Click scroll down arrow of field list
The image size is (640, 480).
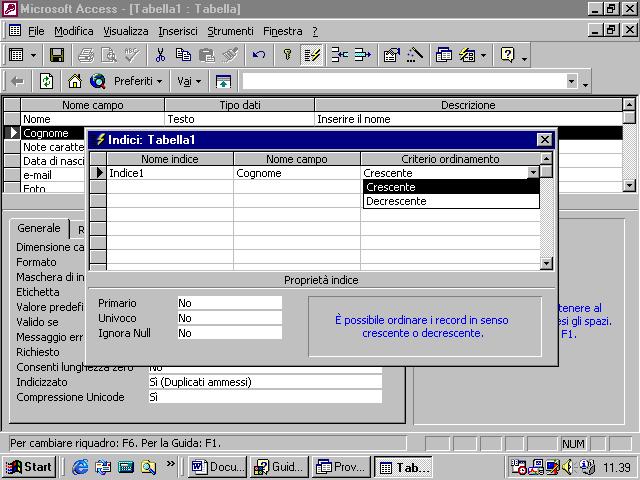click(629, 186)
